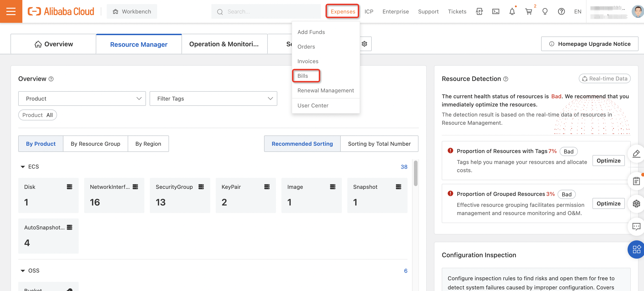Open the help question mark icon
The width and height of the screenshot is (644, 291).
pos(561,11)
